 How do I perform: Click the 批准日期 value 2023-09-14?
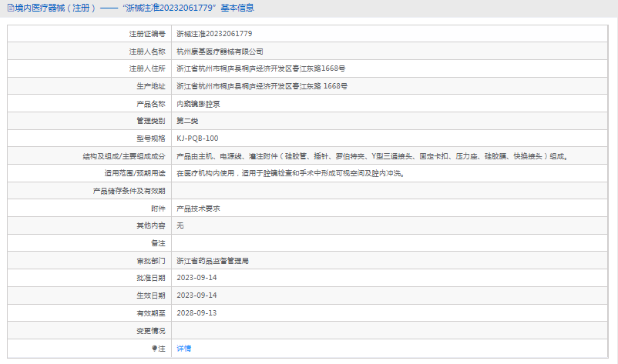[x=196, y=278]
